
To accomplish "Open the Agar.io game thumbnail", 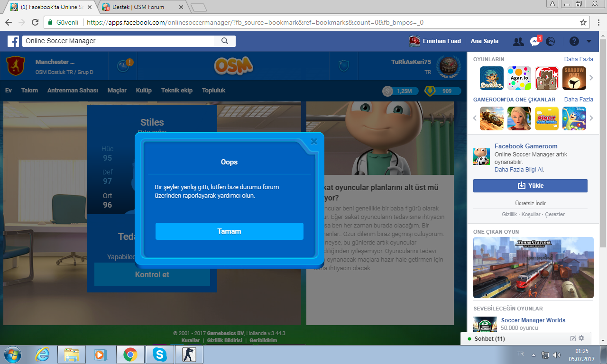I will (x=519, y=78).
